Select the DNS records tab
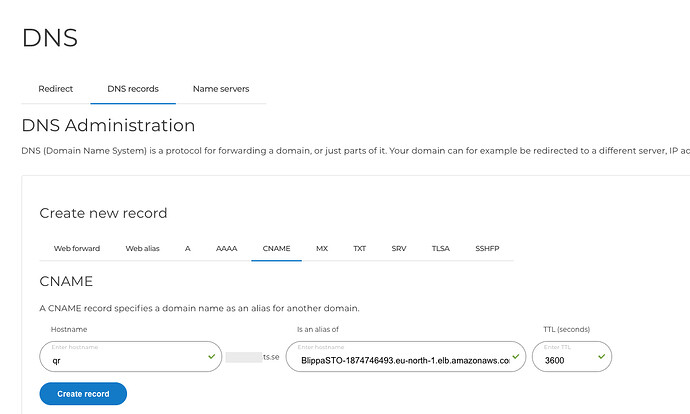 coord(133,89)
